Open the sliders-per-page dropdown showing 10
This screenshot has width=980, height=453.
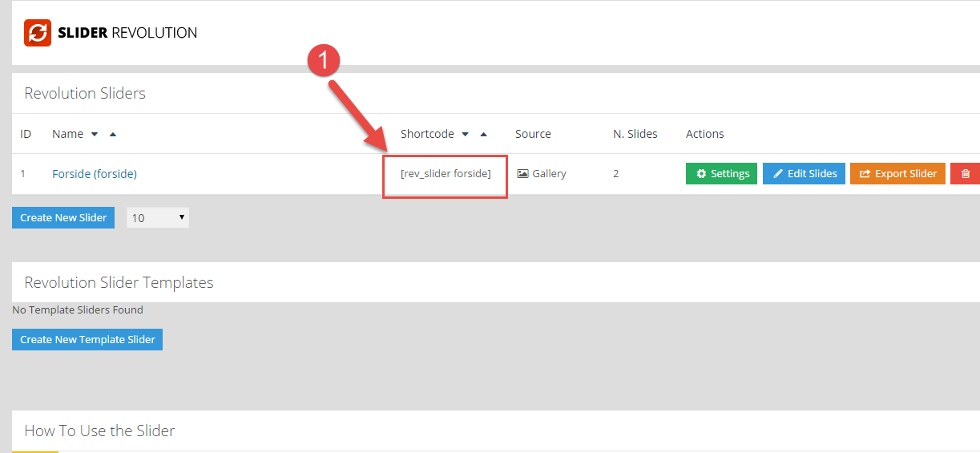pyautogui.click(x=158, y=217)
